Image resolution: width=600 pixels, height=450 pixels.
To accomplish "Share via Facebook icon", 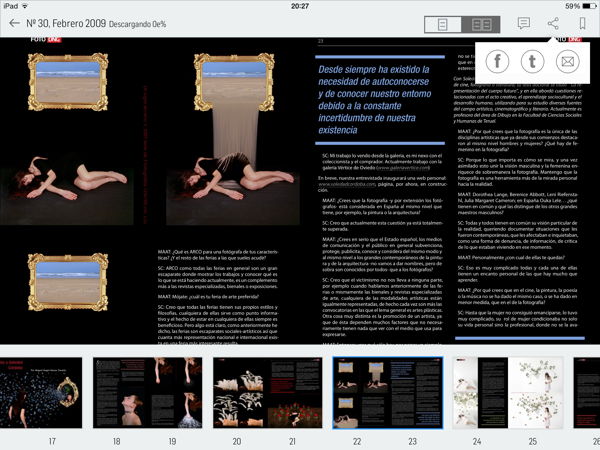I will point(497,61).
